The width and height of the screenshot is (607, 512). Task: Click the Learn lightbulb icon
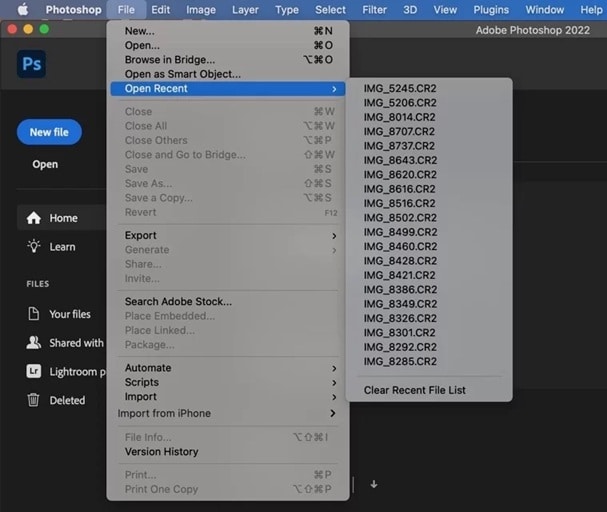coord(34,247)
